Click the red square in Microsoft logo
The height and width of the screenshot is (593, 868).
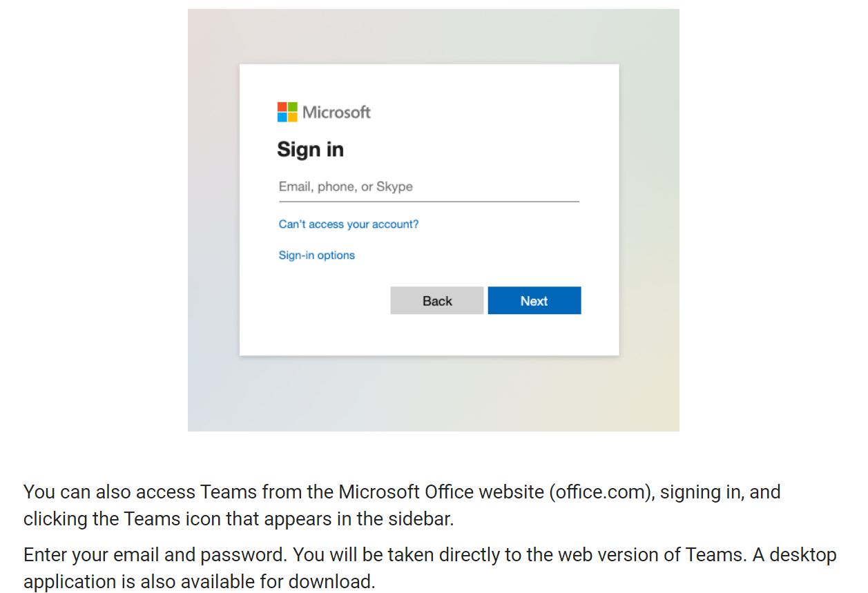pos(282,107)
